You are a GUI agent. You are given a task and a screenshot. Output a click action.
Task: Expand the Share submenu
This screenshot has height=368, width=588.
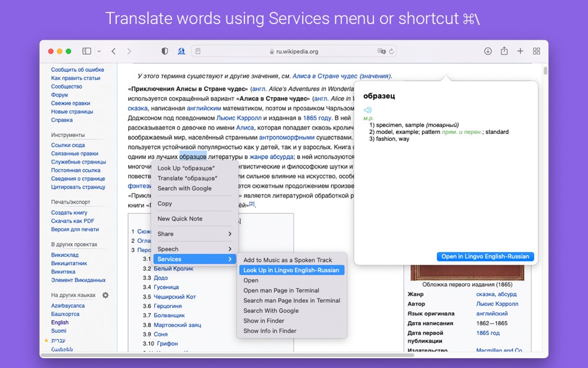[194, 234]
